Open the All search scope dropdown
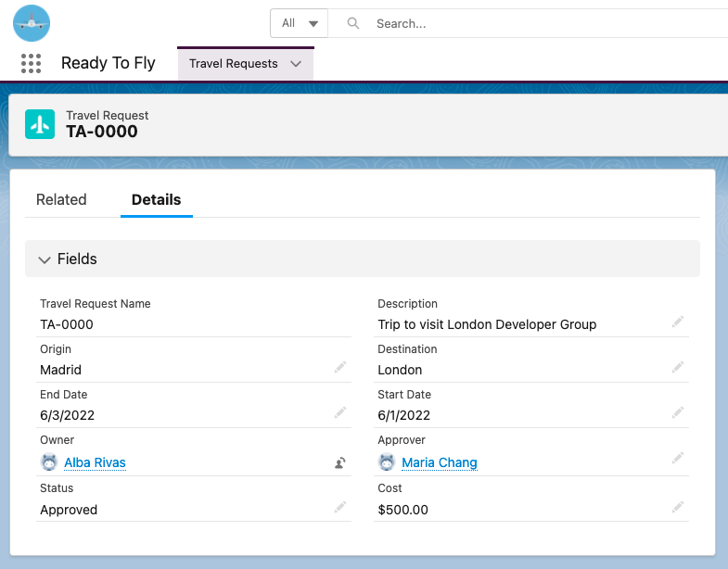Image resolution: width=728 pixels, height=569 pixels. coord(300,23)
